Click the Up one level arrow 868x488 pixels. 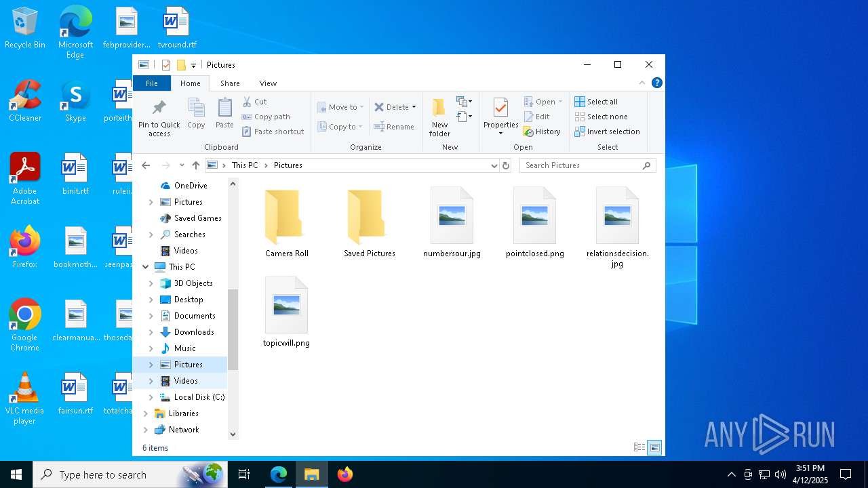click(196, 165)
